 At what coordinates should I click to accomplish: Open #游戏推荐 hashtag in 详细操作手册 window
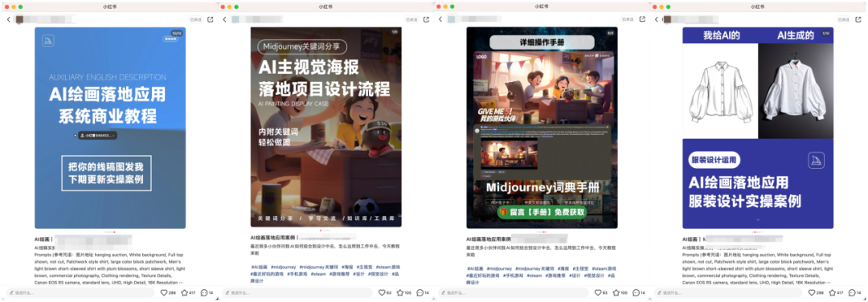coord(556,275)
